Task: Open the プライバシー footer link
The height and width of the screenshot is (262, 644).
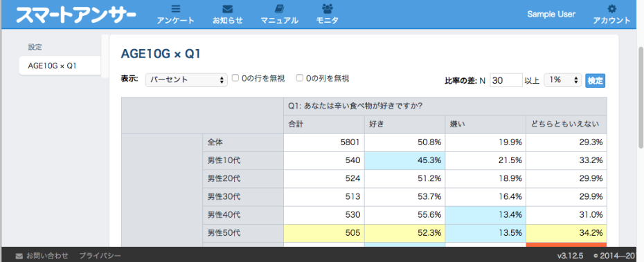Action: [100, 256]
